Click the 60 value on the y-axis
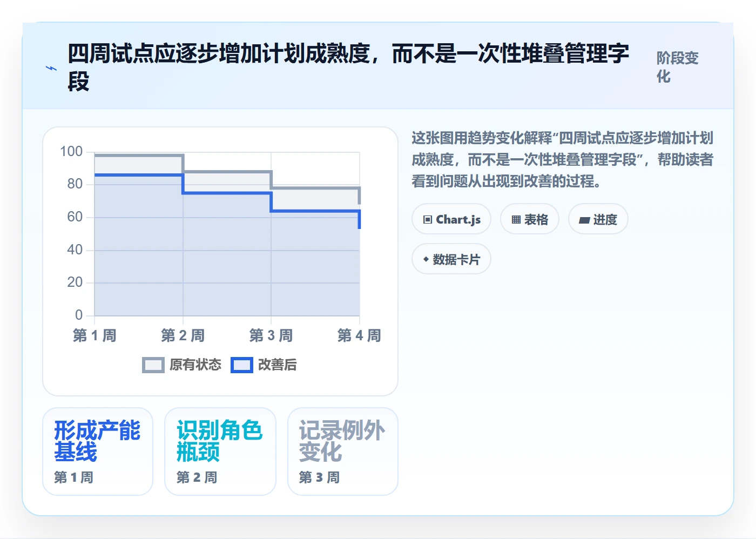This screenshot has height=539, width=756. click(75, 217)
